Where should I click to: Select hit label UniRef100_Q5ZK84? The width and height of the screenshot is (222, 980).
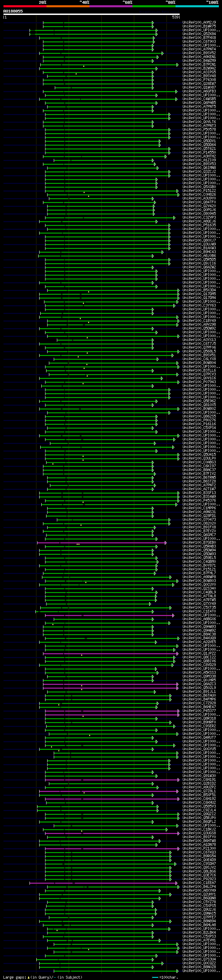[x=199, y=34]
